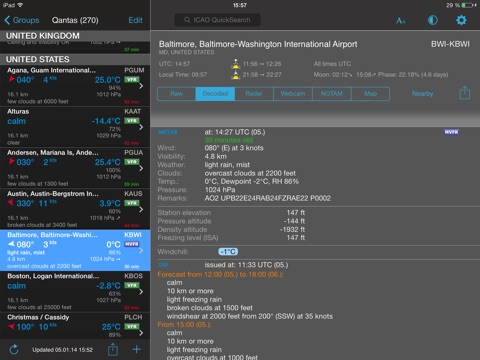480x360 pixels.
Task: Expand the PLCH row chevron
Action: click(141, 333)
